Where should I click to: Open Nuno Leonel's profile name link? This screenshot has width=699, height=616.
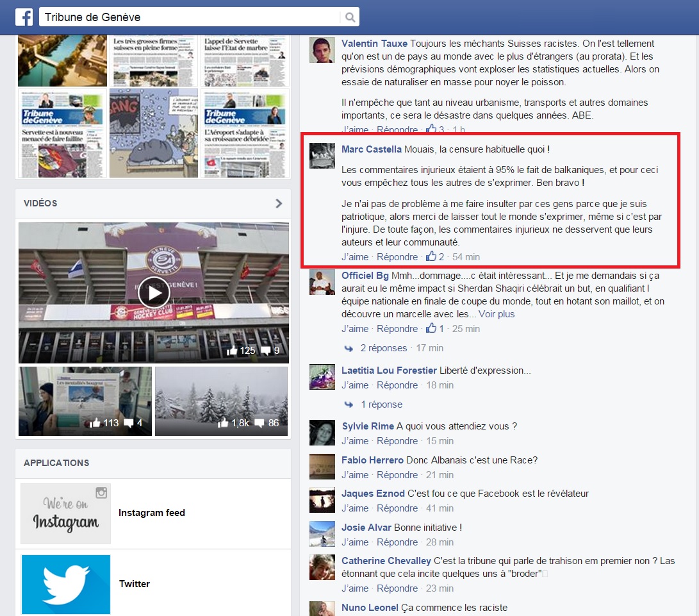(370, 607)
